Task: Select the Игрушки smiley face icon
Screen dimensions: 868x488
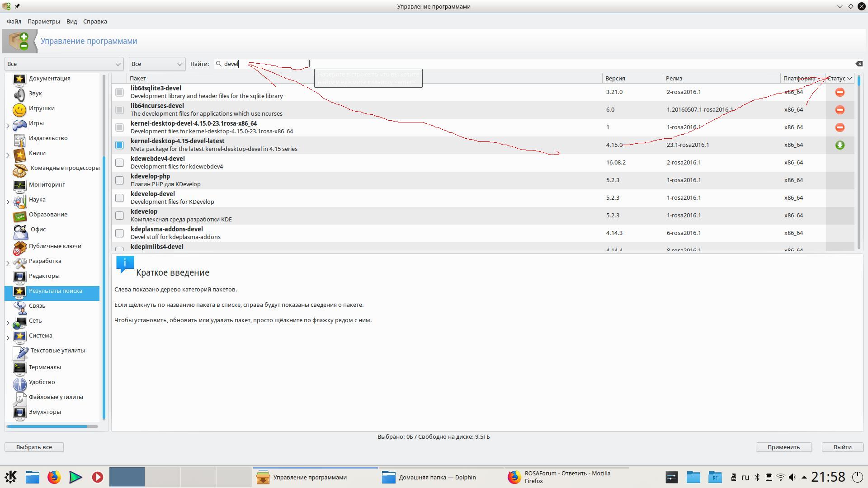Action: click(19, 109)
